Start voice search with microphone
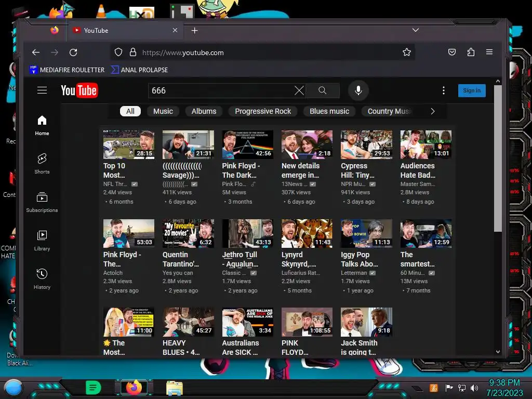This screenshot has width=532, height=399. [358, 90]
